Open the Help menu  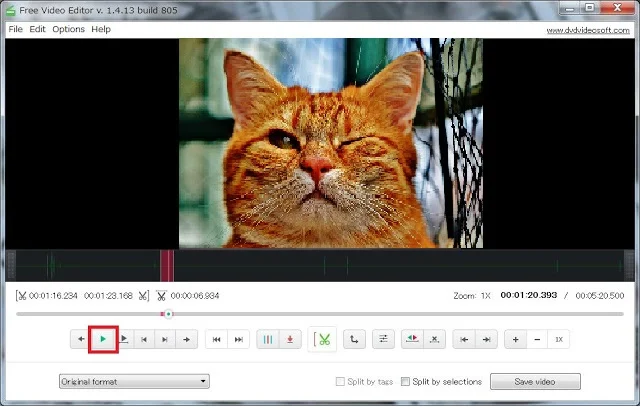tap(101, 29)
